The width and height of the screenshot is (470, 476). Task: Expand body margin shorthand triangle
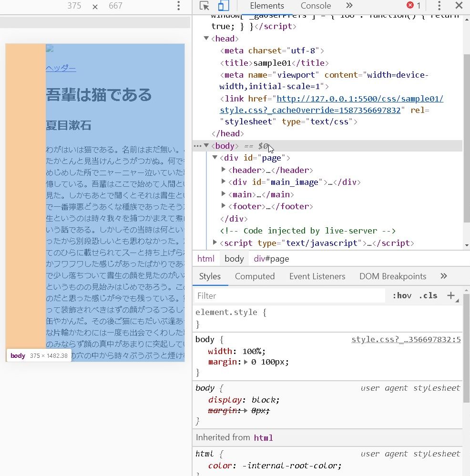pyautogui.click(x=246, y=362)
